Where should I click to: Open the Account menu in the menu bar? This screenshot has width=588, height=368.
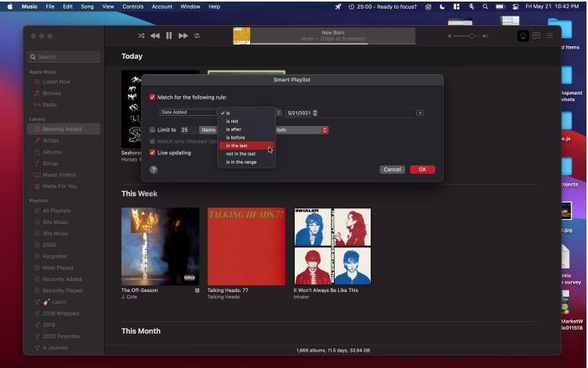162,6
